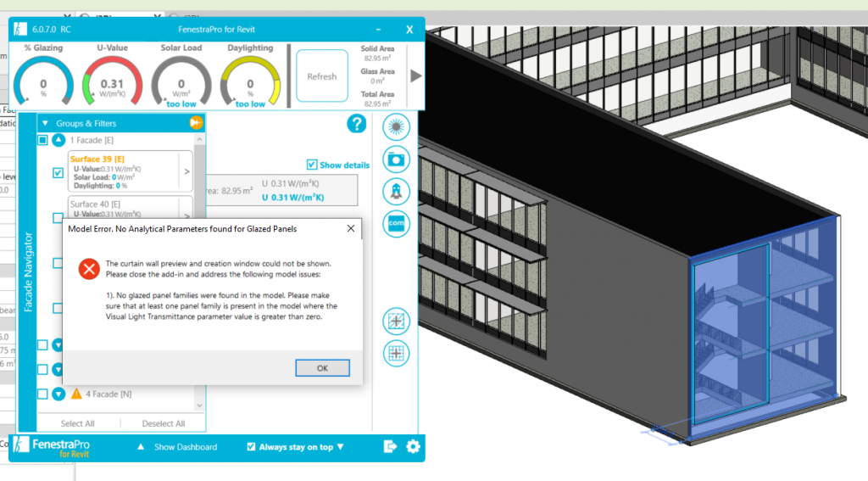Click the Refresh button
This screenshot has height=481, width=868.
pos(321,76)
